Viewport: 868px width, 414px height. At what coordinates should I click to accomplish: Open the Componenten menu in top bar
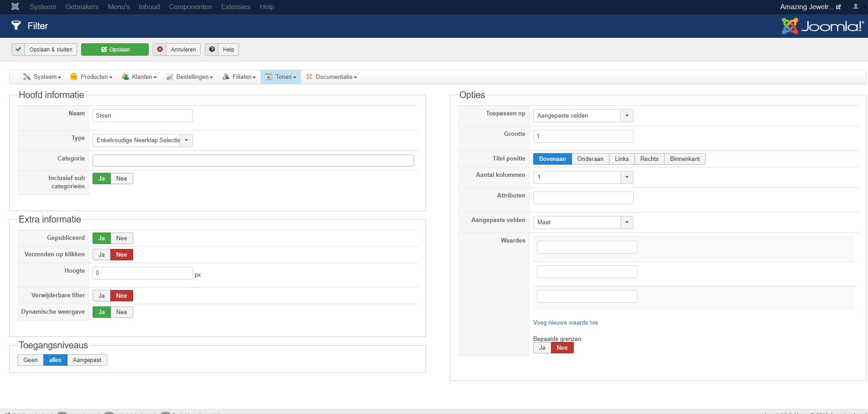pos(190,7)
